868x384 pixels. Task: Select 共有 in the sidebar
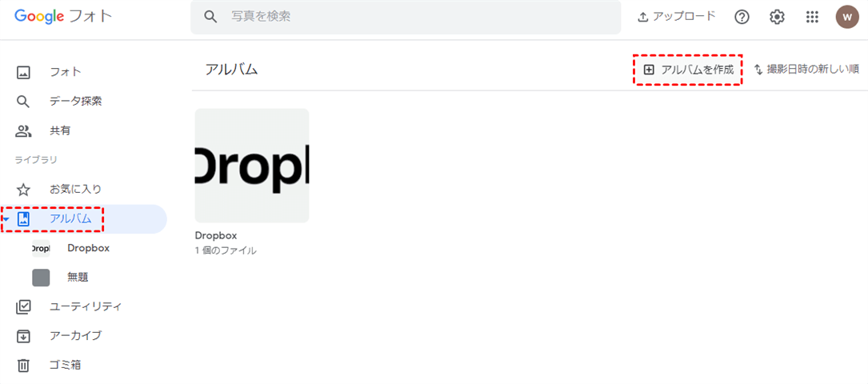point(60,130)
